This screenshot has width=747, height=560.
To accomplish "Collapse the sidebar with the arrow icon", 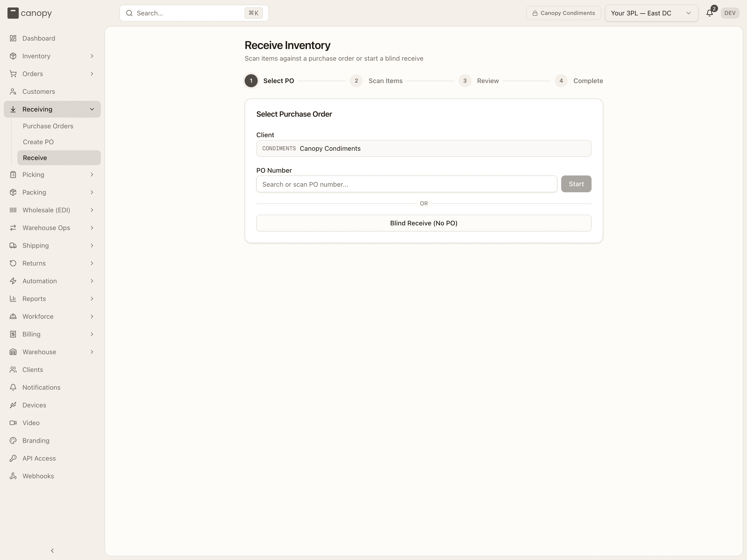I will tap(52, 550).
